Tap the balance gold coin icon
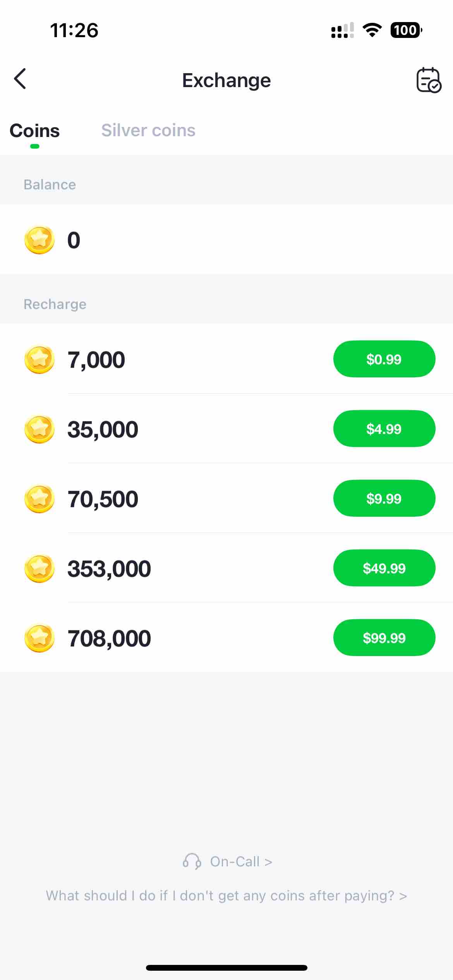This screenshot has height=980, width=453. click(39, 240)
